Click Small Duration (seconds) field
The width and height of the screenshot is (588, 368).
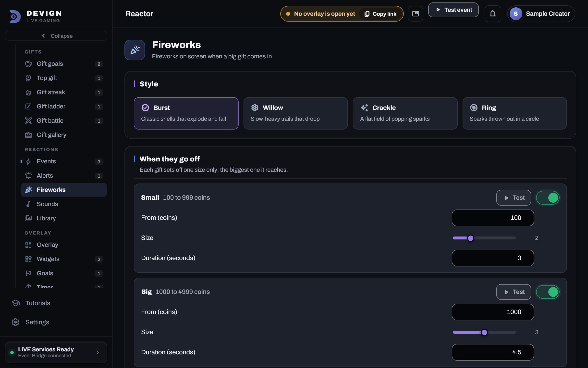point(493,258)
